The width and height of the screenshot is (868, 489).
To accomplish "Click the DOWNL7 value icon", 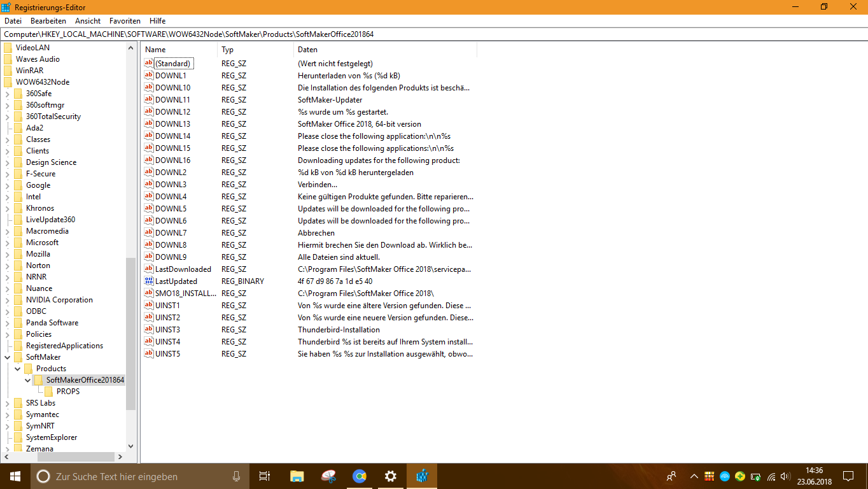I will [x=149, y=233].
